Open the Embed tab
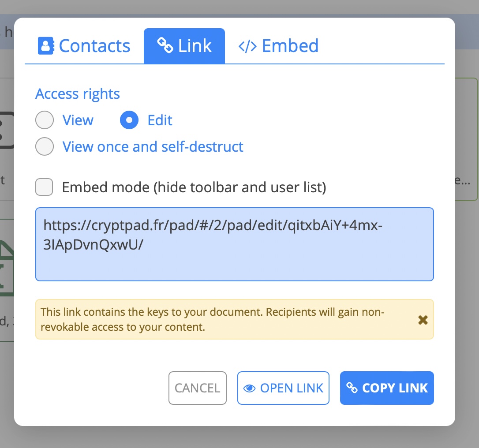 click(278, 45)
